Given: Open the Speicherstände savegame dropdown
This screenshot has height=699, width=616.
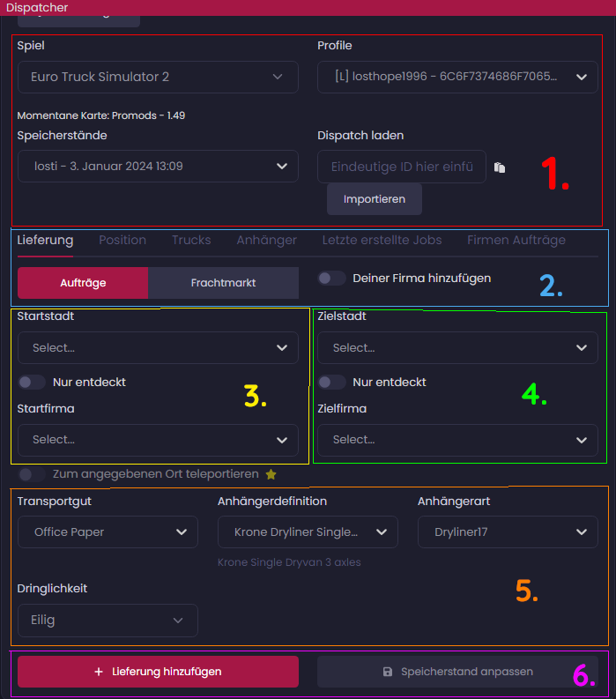Looking at the screenshot, I should coord(158,167).
